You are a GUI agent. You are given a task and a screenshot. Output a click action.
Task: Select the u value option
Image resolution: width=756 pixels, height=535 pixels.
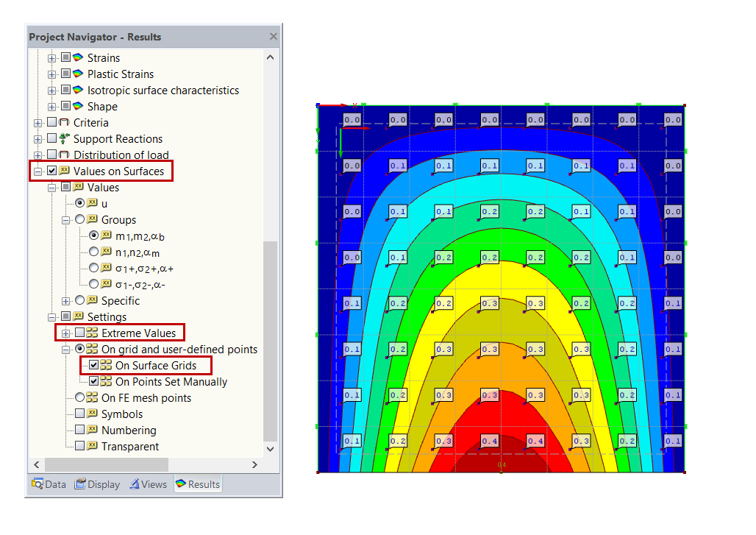[81, 202]
